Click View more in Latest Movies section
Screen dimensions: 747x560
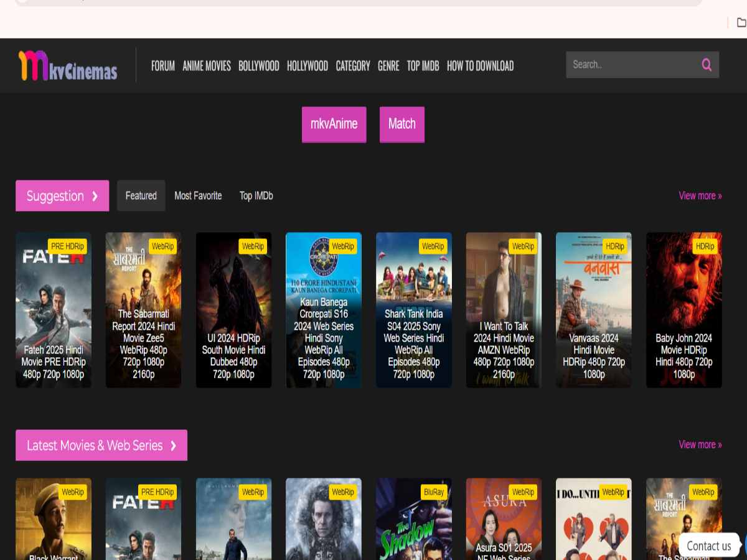pyautogui.click(x=700, y=445)
